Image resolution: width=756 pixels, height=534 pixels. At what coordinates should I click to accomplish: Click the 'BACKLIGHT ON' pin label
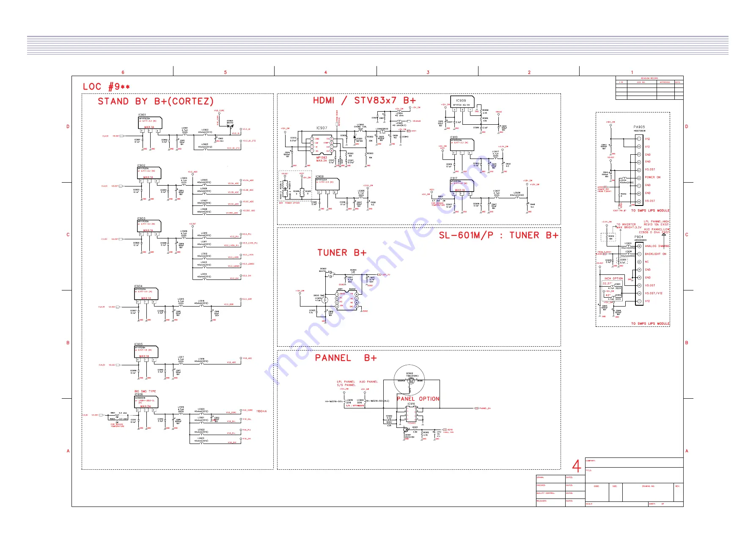coord(655,254)
